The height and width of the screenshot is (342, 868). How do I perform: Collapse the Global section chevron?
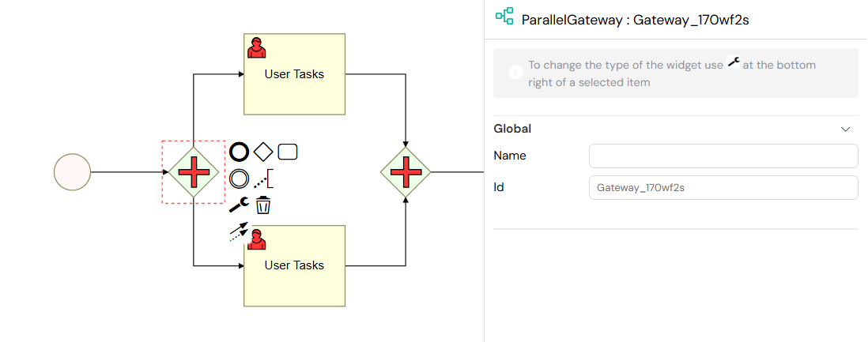click(845, 129)
